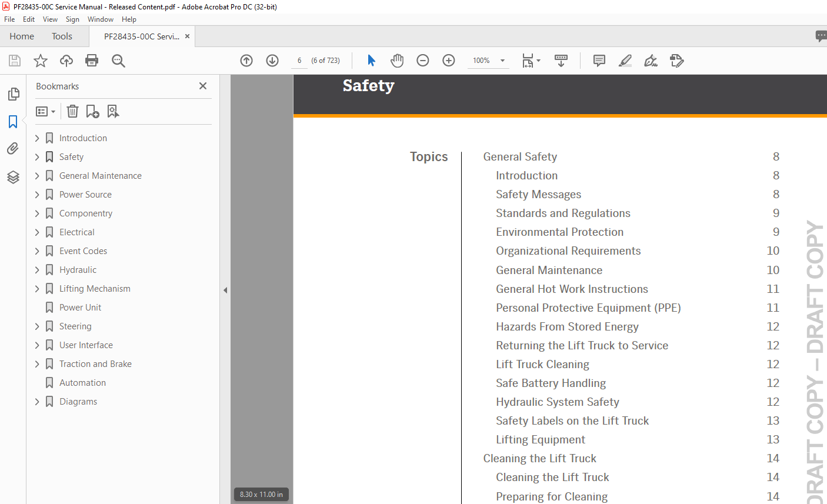The image size is (827, 504).
Task: Collapse the navigation pane arrow
Action: click(x=225, y=290)
